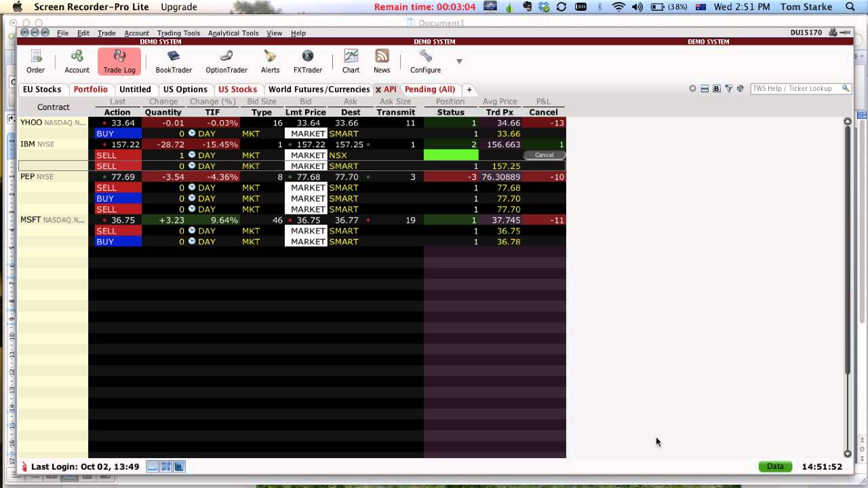Open the Alerts tool

click(x=270, y=61)
